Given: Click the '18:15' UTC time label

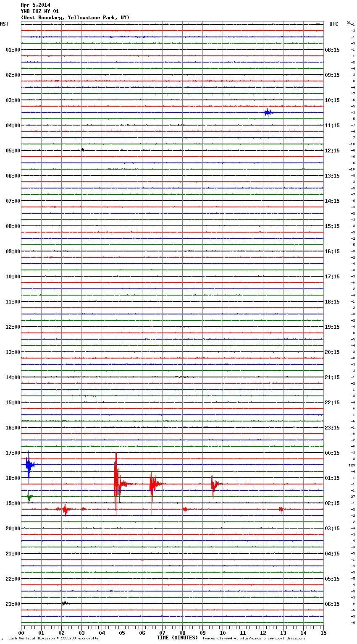Looking at the screenshot, I should (x=332, y=302).
